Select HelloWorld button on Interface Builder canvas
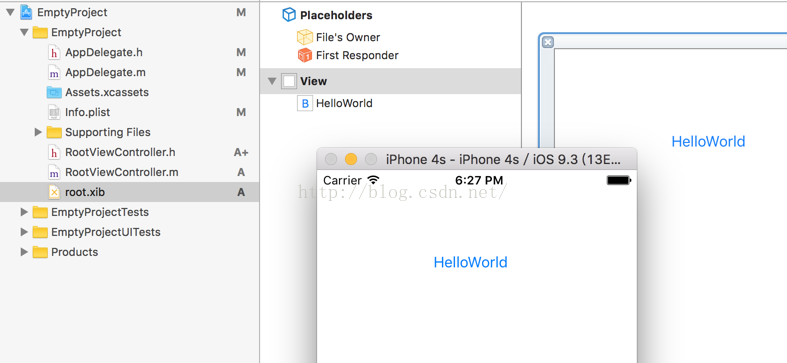The height and width of the screenshot is (363, 787). pos(708,142)
